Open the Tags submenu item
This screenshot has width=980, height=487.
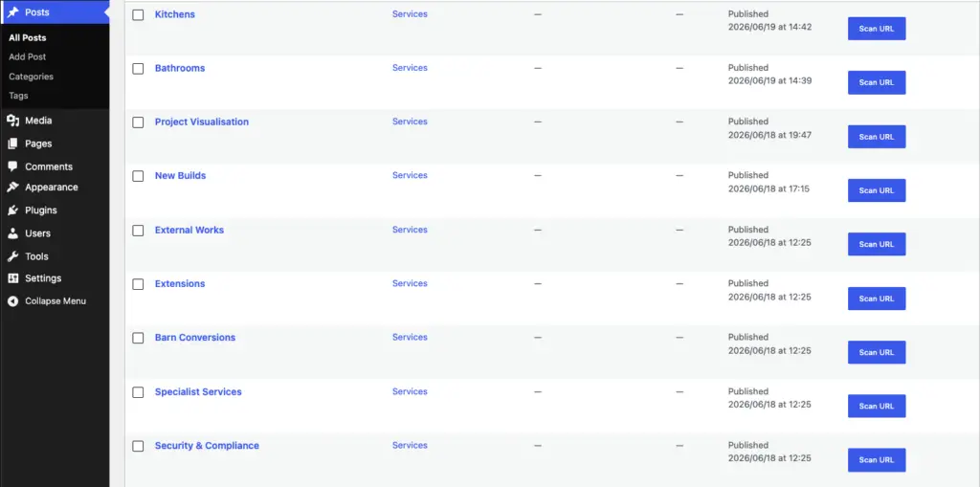pyautogui.click(x=18, y=96)
